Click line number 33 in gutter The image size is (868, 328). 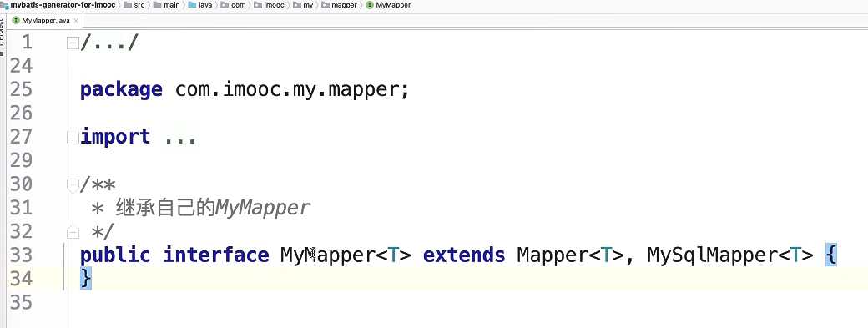(x=21, y=255)
